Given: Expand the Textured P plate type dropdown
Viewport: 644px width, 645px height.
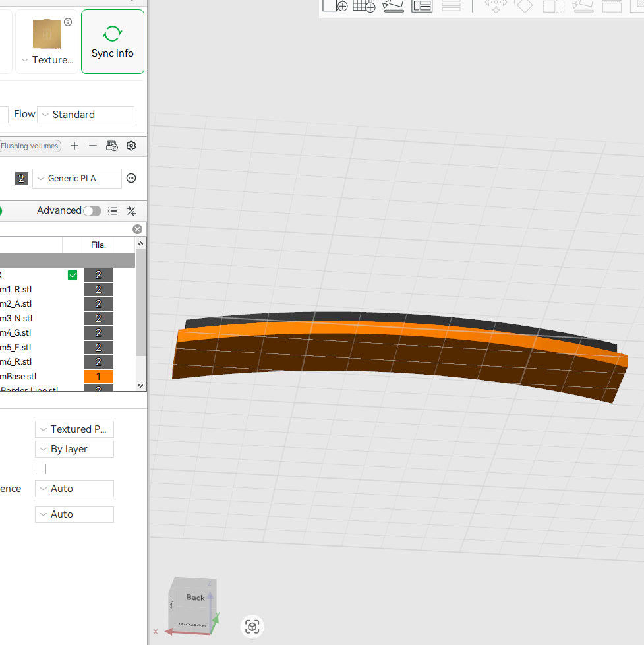Looking at the screenshot, I should pyautogui.click(x=74, y=429).
